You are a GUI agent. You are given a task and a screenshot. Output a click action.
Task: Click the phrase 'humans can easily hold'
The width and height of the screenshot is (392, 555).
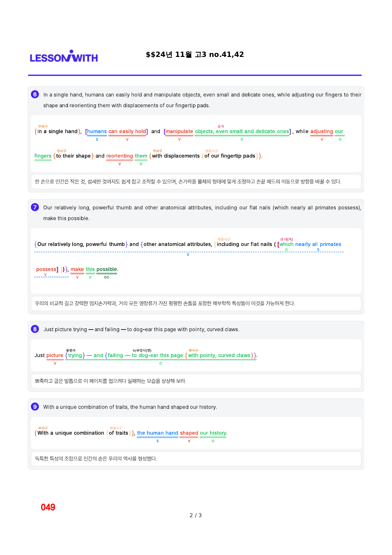pyautogui.click(x=117, y=131)
